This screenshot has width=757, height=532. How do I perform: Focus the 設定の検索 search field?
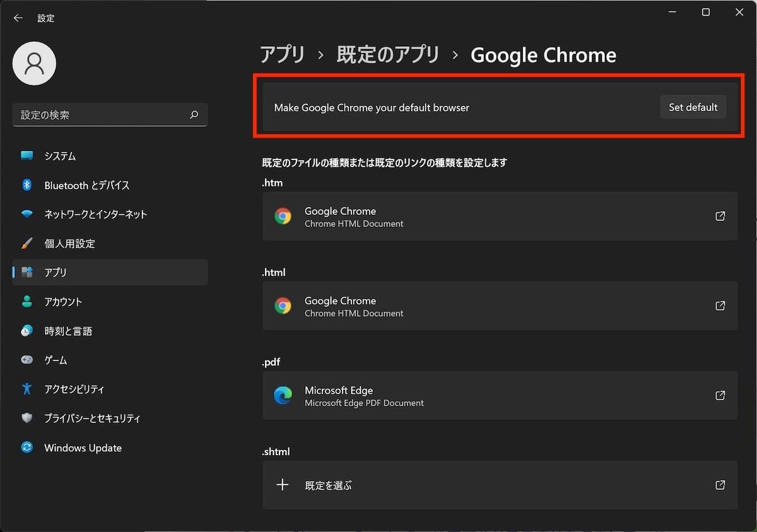click(110, 115)
